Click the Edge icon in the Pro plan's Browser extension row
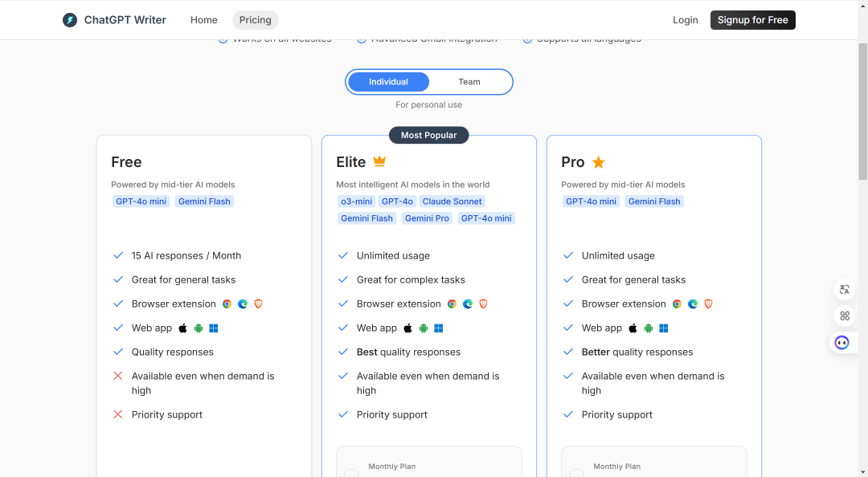Screen dimensions: 868x477 [693, 304]
